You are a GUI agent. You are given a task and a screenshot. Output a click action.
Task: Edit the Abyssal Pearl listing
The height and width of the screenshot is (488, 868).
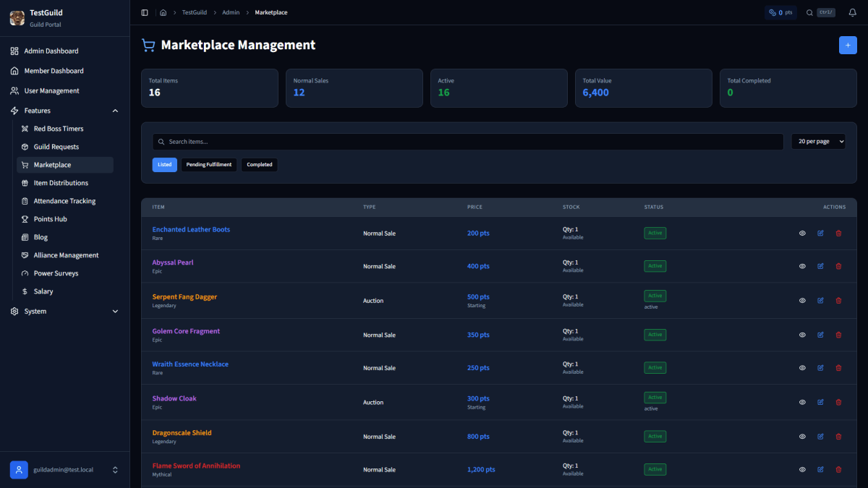(820, 266)
